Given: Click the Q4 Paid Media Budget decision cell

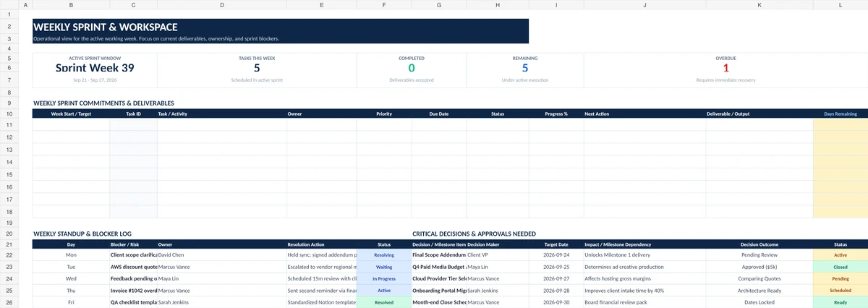Looking at the screenshot, I should [x=439, y=267].
